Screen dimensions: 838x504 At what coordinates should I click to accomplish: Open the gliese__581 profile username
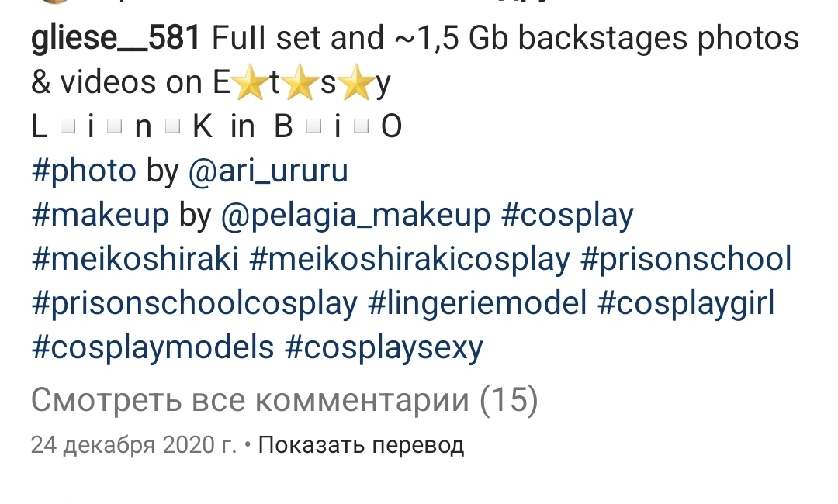(x=116, y=39)
